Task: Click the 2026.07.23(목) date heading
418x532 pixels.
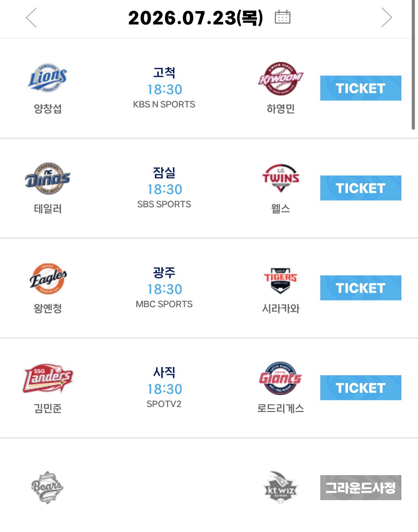Action: (x=196, y=18)
